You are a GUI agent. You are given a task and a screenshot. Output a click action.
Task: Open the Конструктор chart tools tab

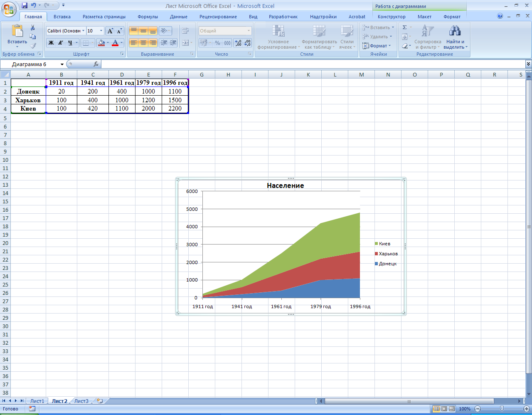click(x=392, y=17)
